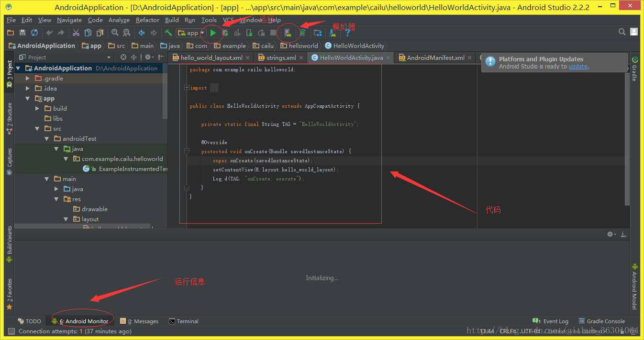Screen dimensions: 644x340
Task: Click the Stop square toolbar icon
Action: tap(273, 33)
